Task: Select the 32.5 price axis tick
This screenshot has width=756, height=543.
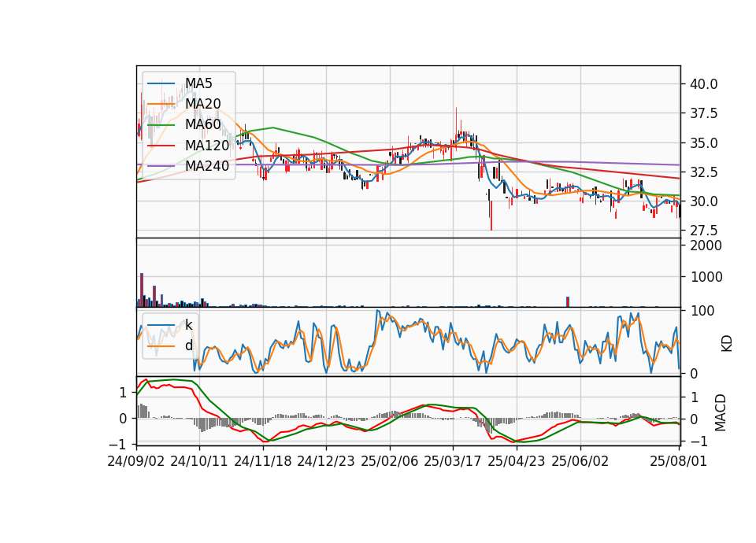Action: tap(704, 172)
